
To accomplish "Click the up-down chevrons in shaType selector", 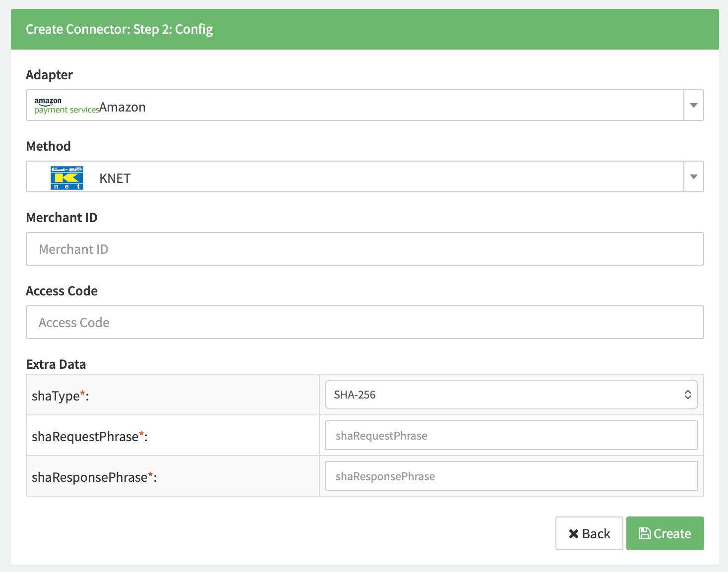I will pyautogui.click(x=687, y=395).
